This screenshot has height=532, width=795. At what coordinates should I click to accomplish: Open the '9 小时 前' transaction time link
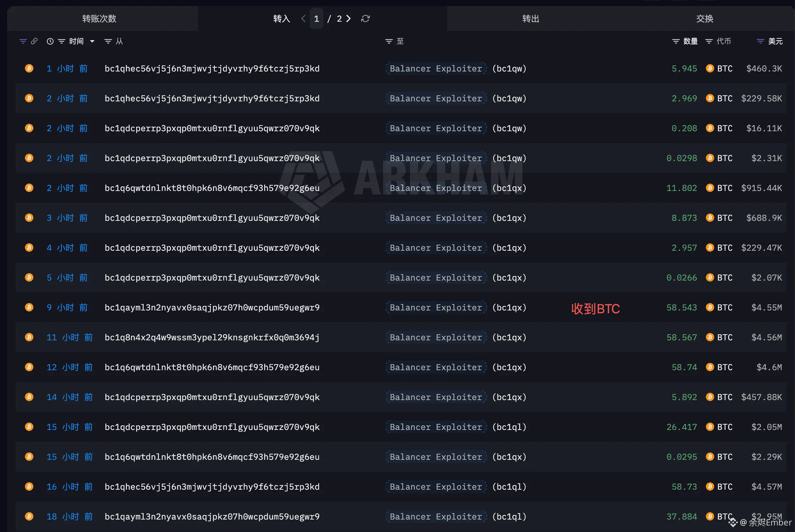click(67, 308)
